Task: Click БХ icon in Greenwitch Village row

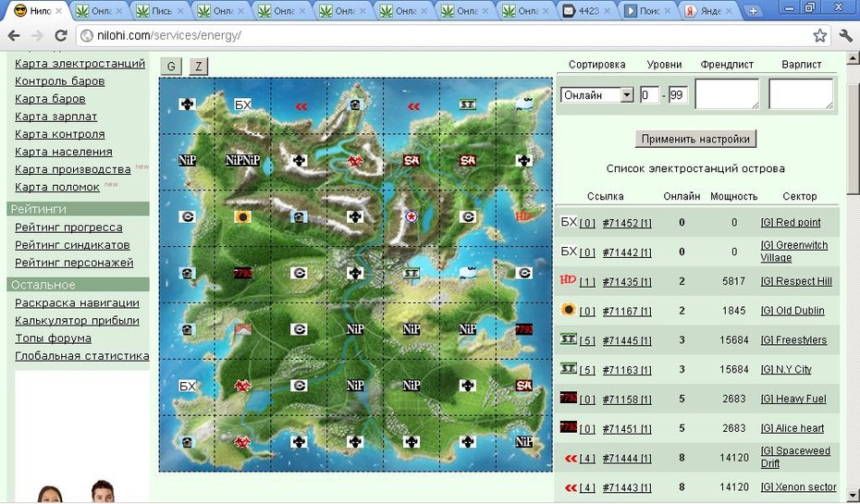Action: click(569, 252)
